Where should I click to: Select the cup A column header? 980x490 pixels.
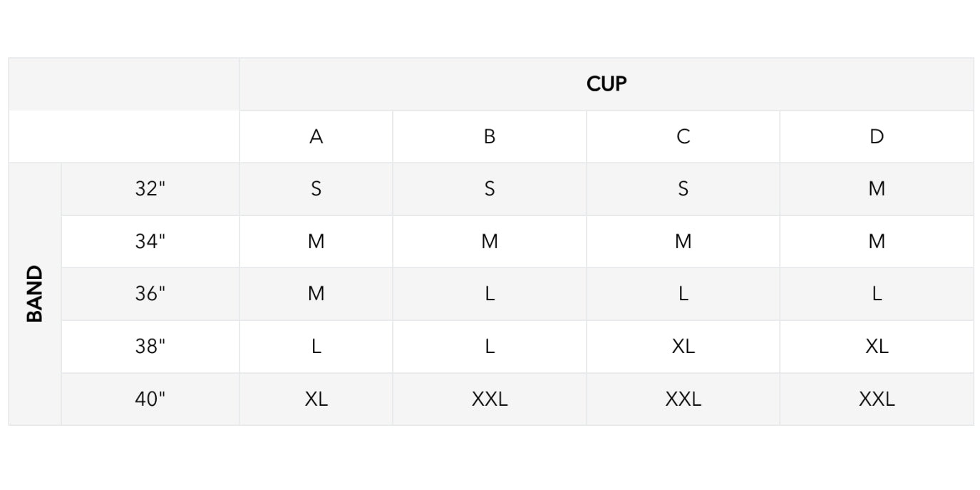[316, 136]
